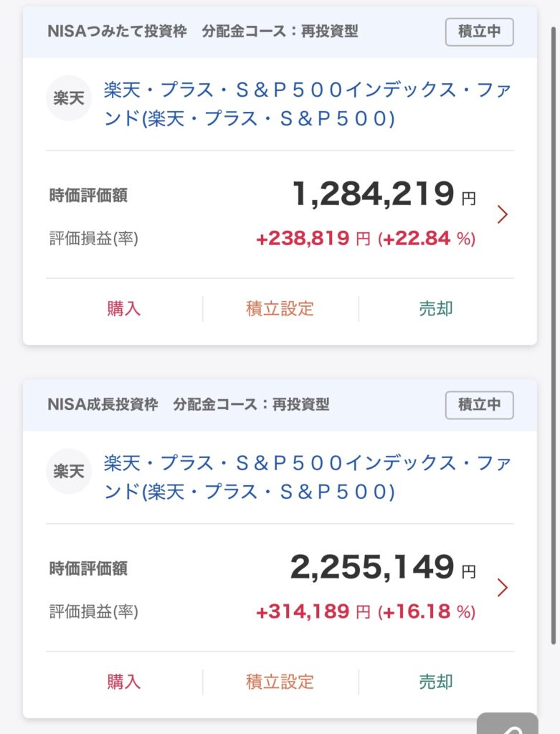560x734 pixels.
Task: Click the 楽天 logo in the NISAつみたて投資枠 card
Action: (x=69, y=98)
